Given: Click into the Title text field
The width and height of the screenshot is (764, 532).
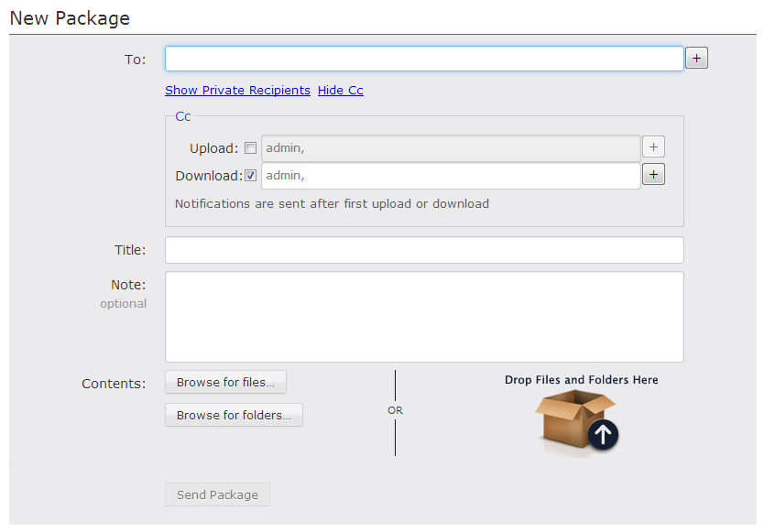Looking at the screenshot, I should click(x=424, y=250).
